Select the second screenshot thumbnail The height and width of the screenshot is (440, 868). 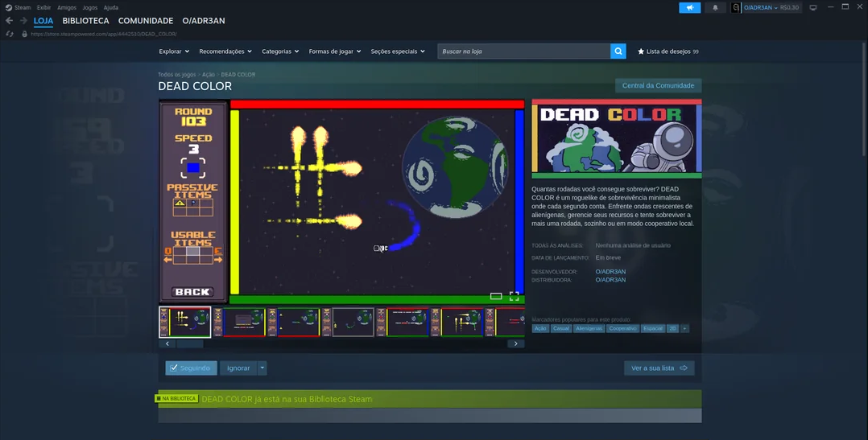(x=240, y=323)
